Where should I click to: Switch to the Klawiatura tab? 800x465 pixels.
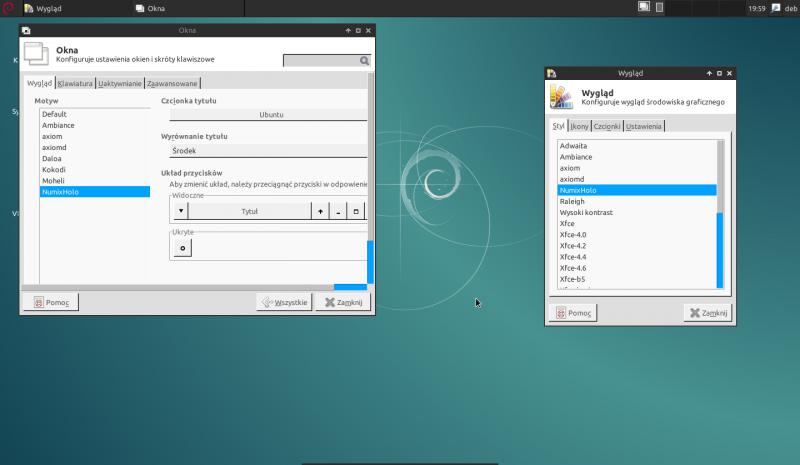75,83
